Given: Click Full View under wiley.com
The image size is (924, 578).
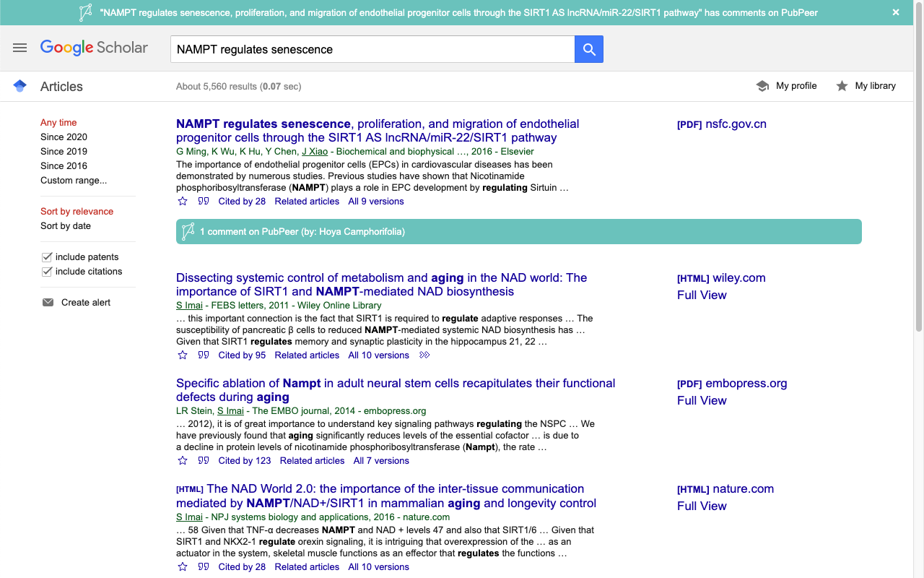Looking at the screenshot, I should pos(702,295).
